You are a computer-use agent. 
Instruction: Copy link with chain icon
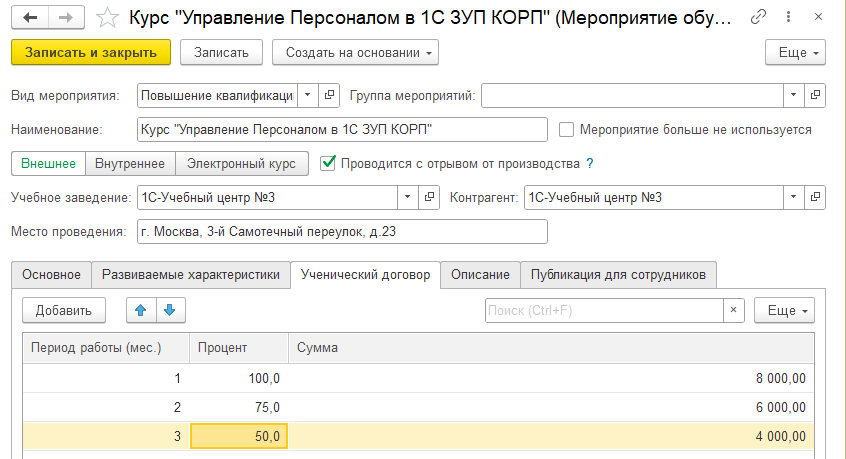tap(758, 17)
